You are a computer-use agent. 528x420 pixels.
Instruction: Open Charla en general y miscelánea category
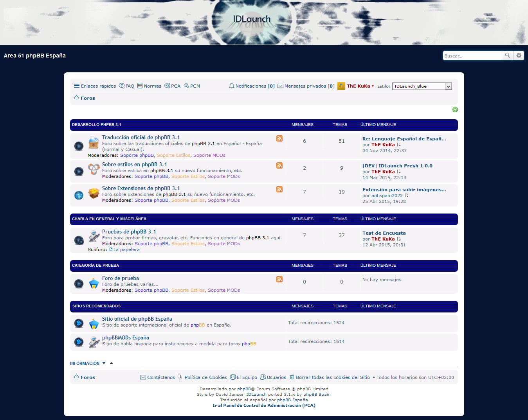coord(109,219)
